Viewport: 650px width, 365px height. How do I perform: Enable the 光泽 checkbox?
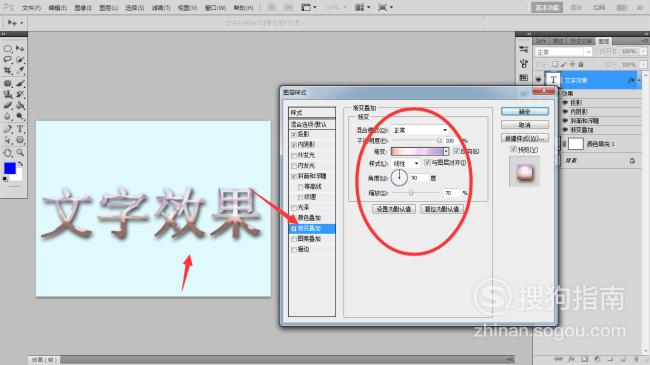(293, 207)
